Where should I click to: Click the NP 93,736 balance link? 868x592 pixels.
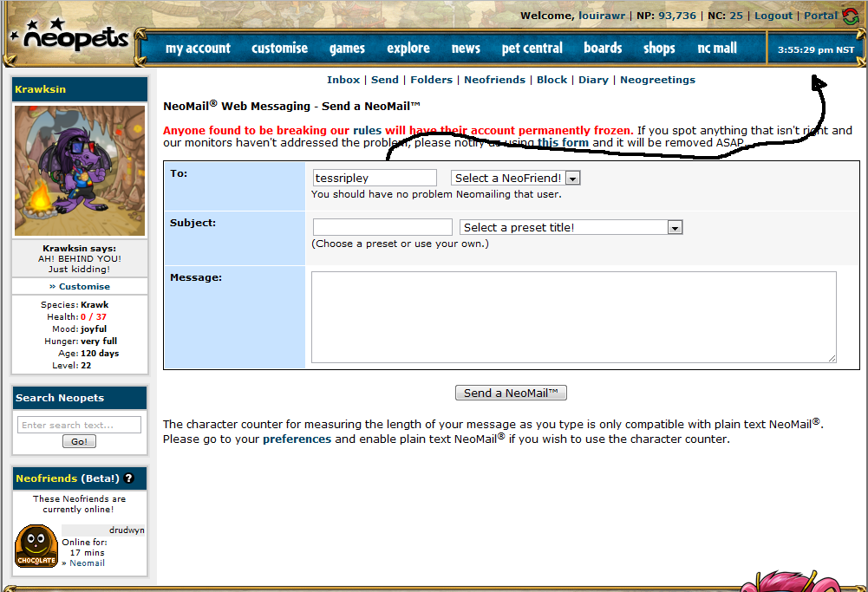677,16
